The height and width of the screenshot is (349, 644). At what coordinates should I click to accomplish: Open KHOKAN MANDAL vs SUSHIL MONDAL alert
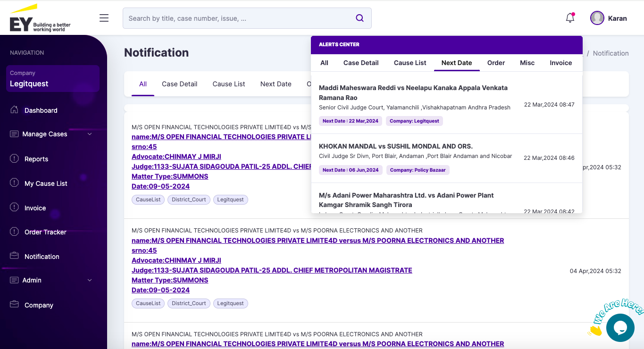click(x=395, y=146)
